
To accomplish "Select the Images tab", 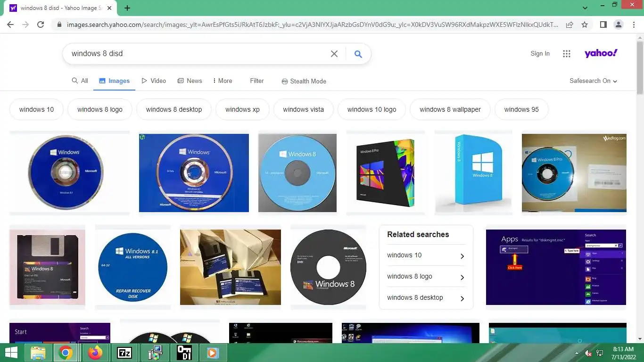I will click(x=114, y=81).
